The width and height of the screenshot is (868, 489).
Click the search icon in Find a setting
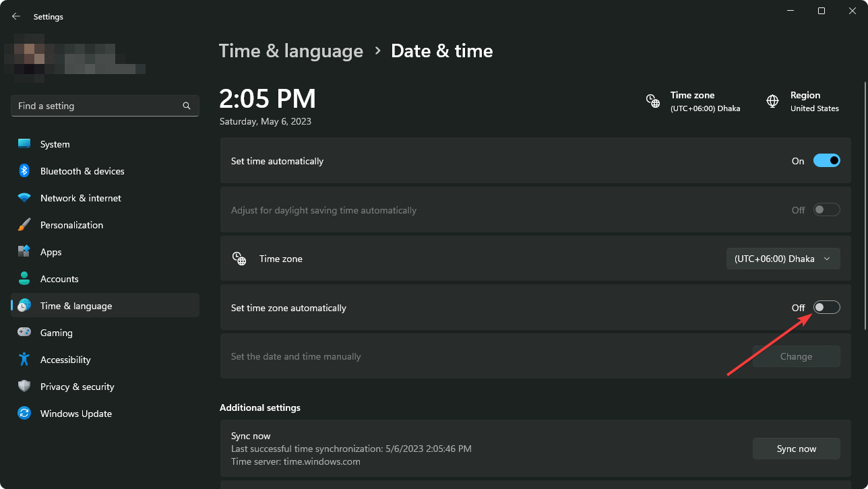click(x=186, y=106)
